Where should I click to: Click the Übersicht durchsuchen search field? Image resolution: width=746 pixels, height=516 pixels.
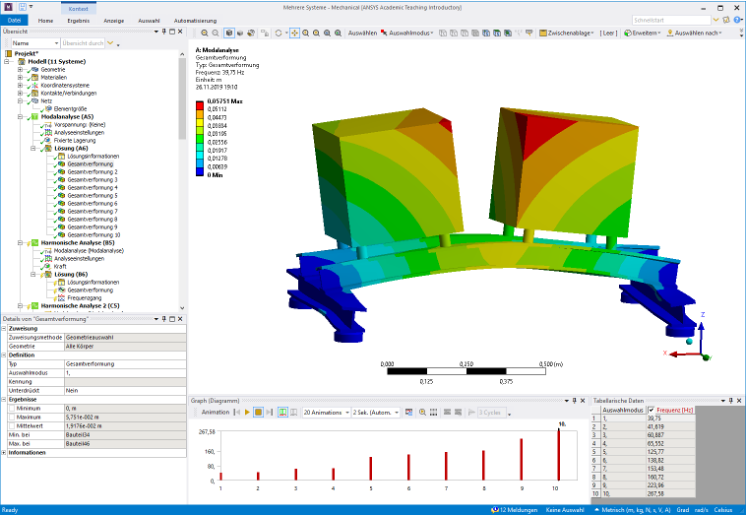[x=82, y=44]
